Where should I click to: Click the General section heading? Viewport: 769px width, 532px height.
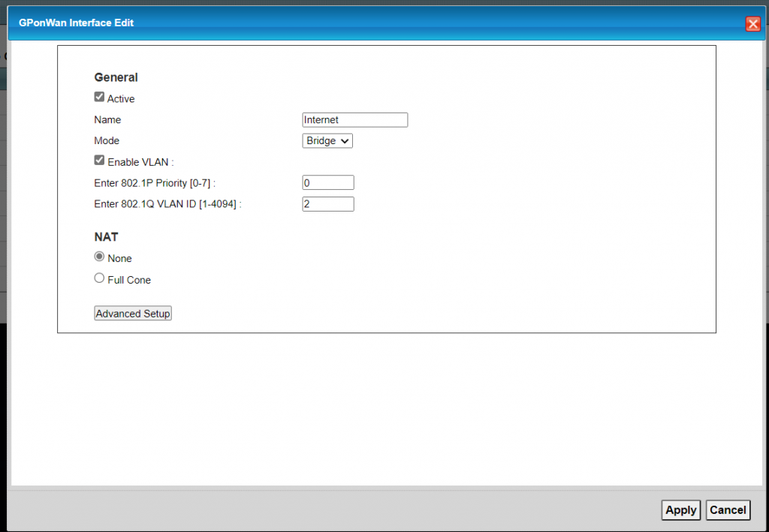116,77
